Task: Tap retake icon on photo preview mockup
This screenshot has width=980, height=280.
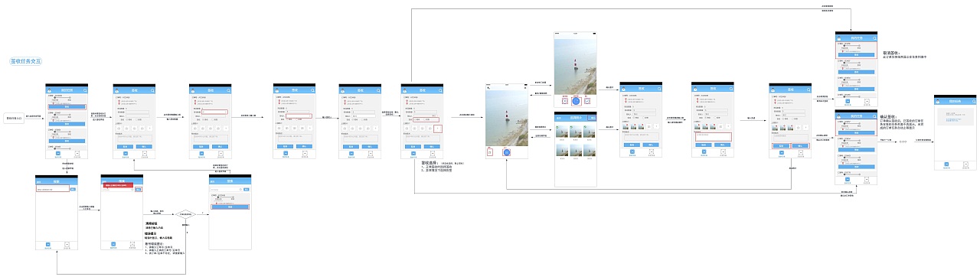Action: [565, 100]
